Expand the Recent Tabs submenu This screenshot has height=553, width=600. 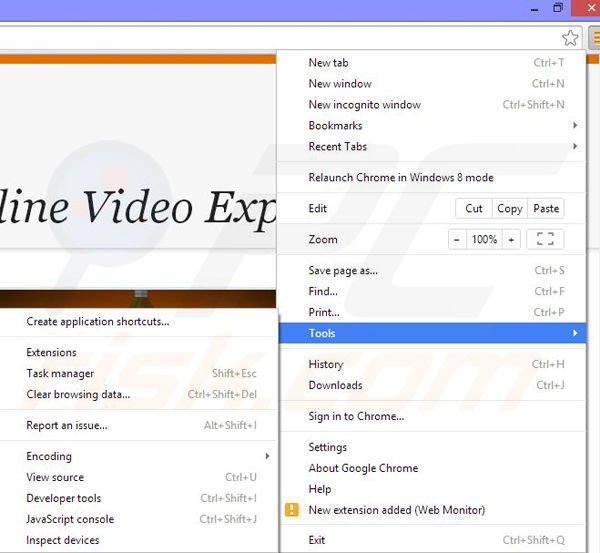click(432, 146)
